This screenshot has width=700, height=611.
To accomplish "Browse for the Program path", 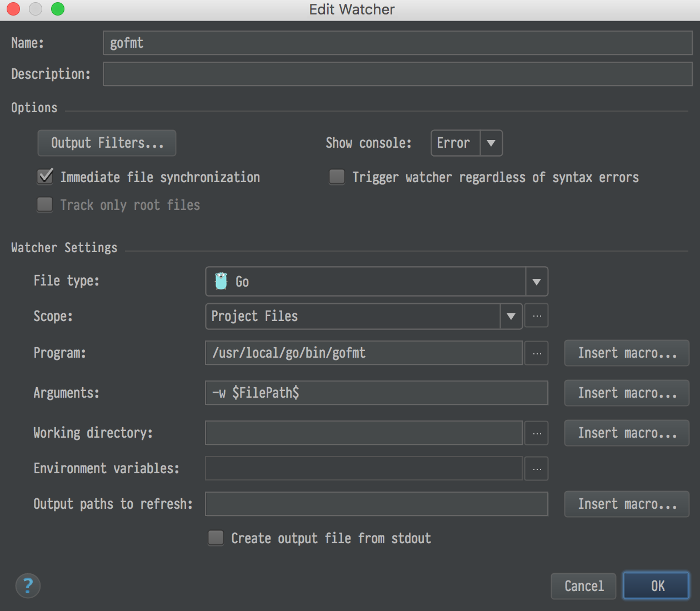I will point(537,353).
